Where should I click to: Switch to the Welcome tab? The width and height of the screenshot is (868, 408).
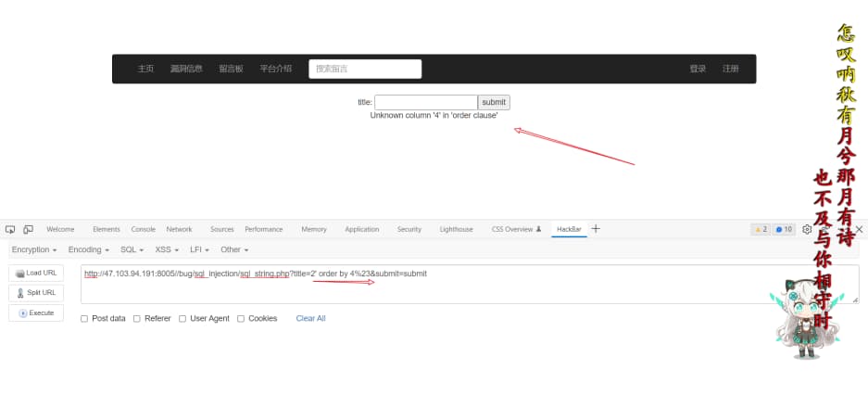(60, 230)
